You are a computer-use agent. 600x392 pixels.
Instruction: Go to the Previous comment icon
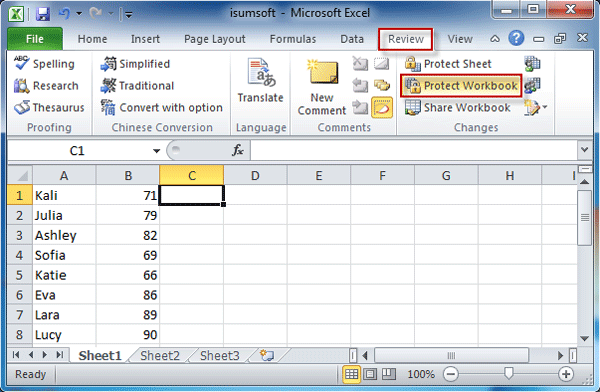pyautogui.click(x=360, y=85)
